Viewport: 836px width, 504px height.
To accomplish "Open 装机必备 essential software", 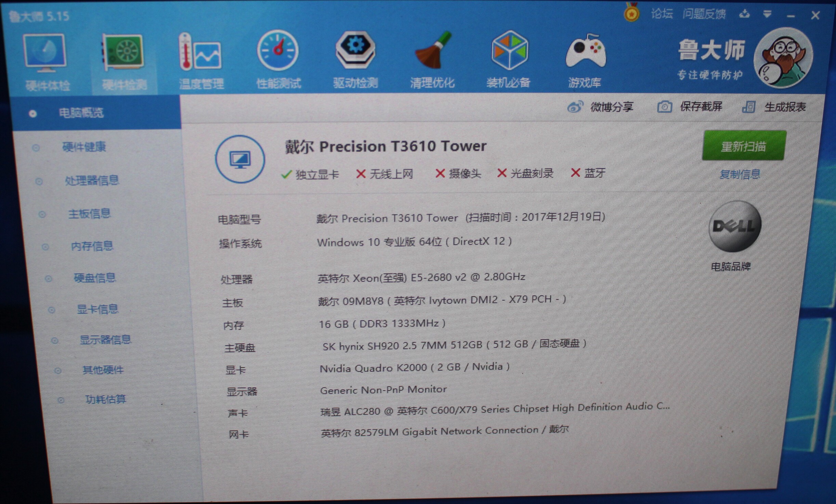I will pos(509,59).
